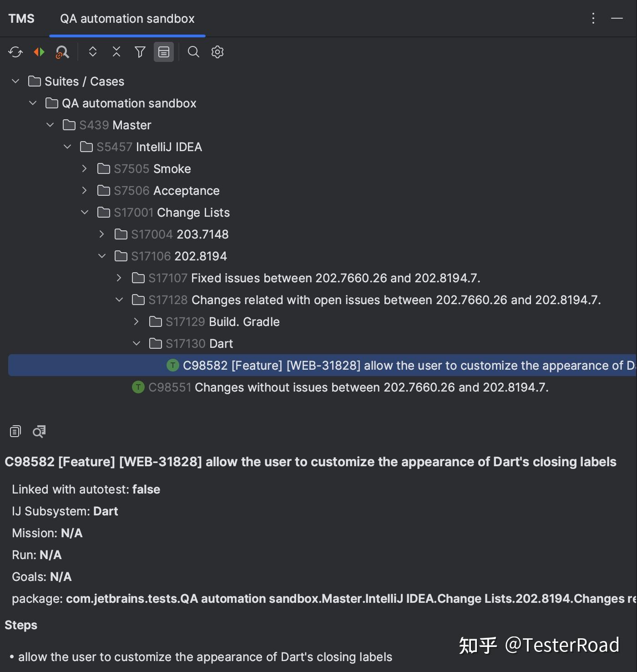Open TMS settings gear
The width and height of the screenshot is (637, 672).
pos(217,52)
